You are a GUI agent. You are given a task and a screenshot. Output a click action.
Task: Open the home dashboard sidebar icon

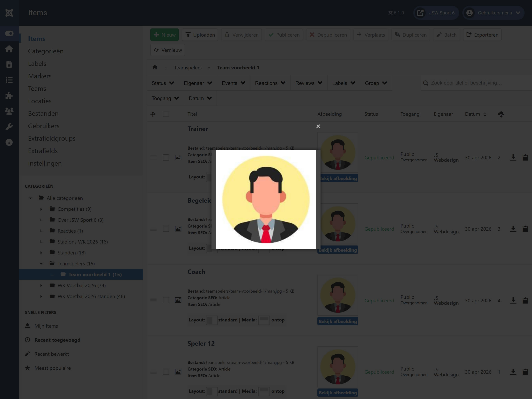pyautogui.click(x=9, y=49)
